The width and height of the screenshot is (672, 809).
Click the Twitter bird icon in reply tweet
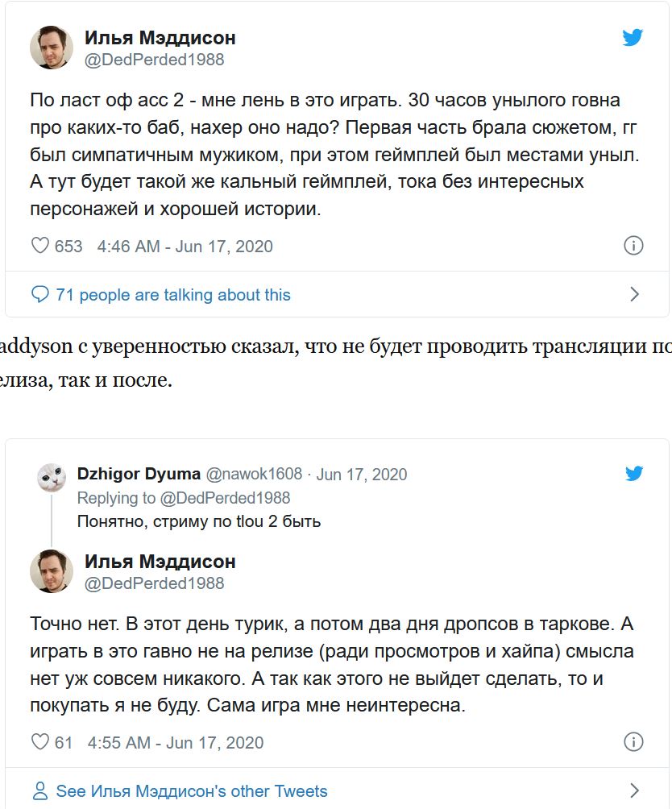[634, 473]
